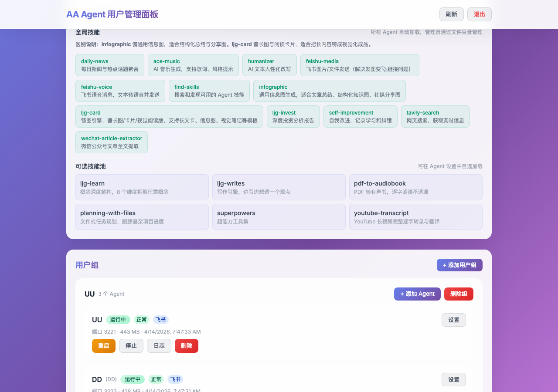558x392 pixels.
Task: Click 日志 to view UU agent logs
Action: coord(159,346)
